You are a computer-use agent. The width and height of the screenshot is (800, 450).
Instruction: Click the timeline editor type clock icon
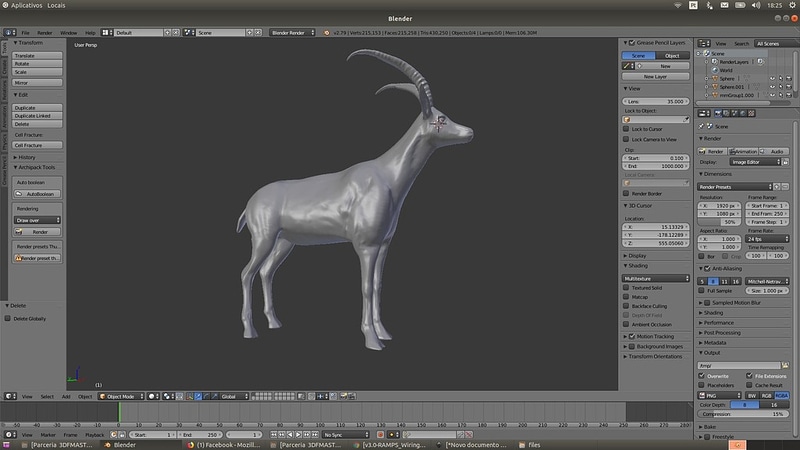click(10, 435)
